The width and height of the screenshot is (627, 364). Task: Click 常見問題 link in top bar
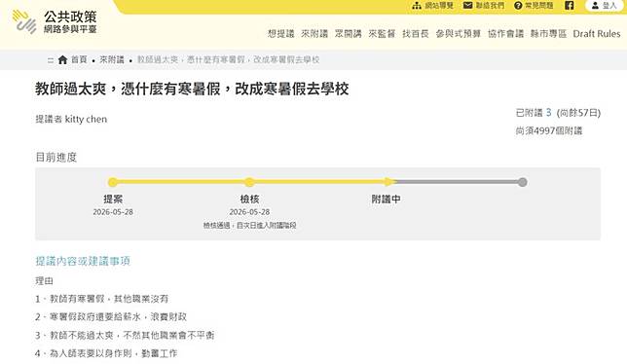[x=538, y=6]
